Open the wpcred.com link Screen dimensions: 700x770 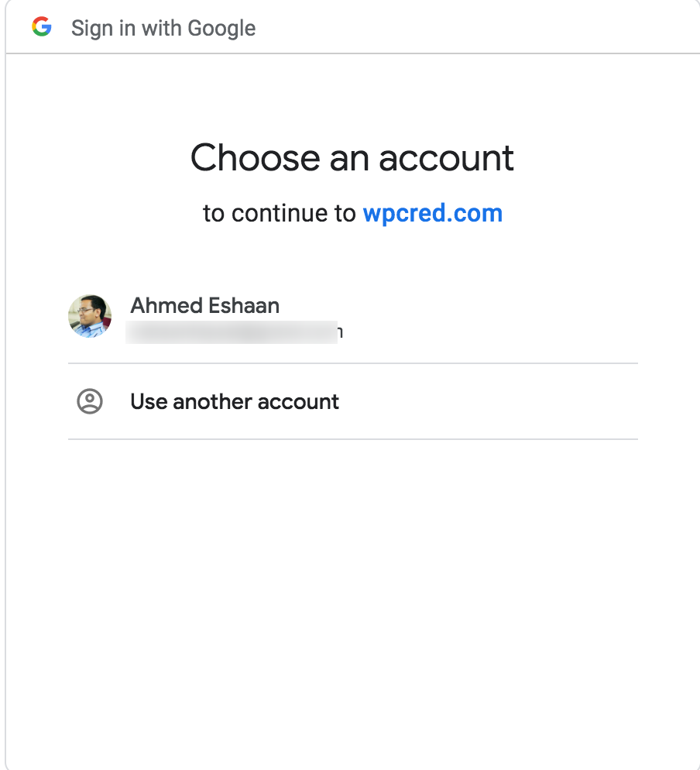(433, 213)
